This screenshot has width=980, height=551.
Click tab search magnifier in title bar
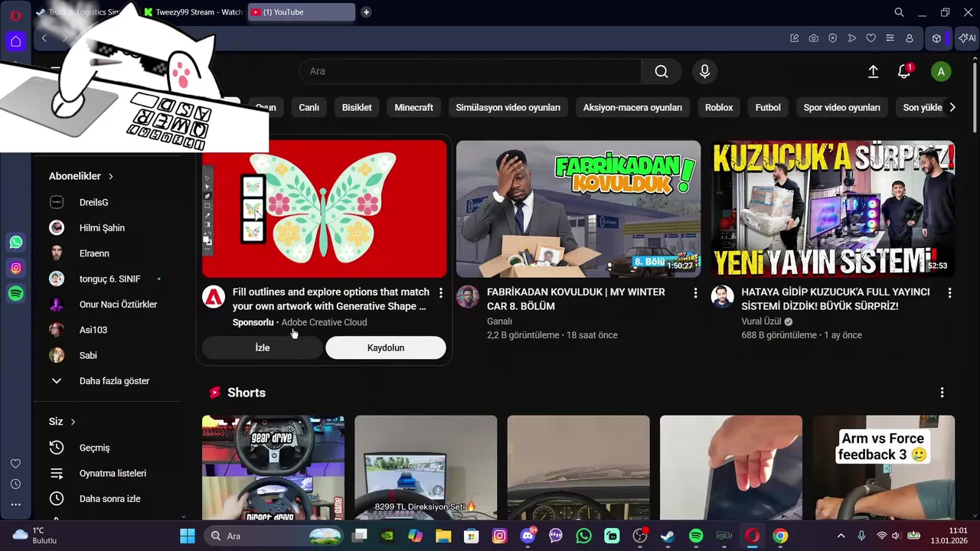point(900,12)
